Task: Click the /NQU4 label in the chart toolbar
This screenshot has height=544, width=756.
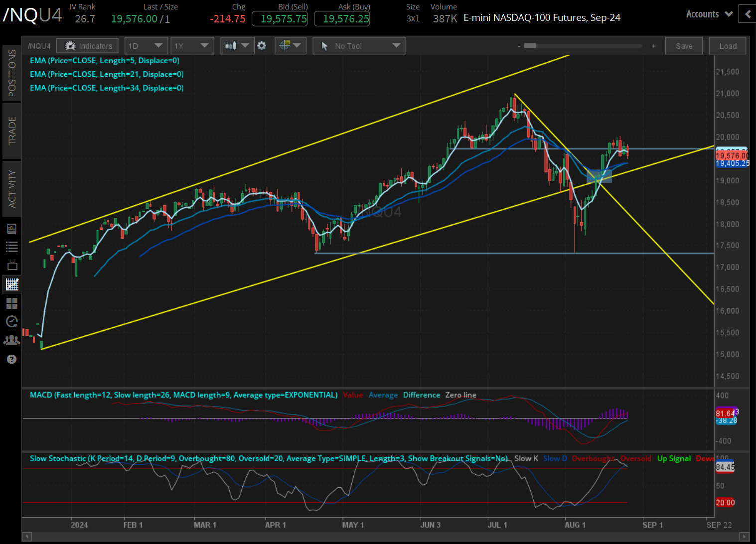Action: pyautogui.click(x=39, y=46)
